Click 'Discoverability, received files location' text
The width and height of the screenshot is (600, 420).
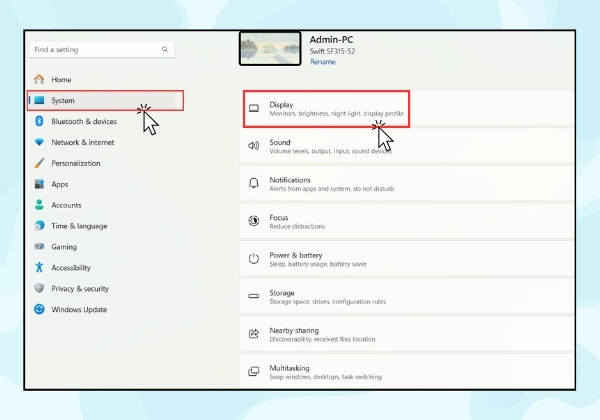tap(322, 339)
